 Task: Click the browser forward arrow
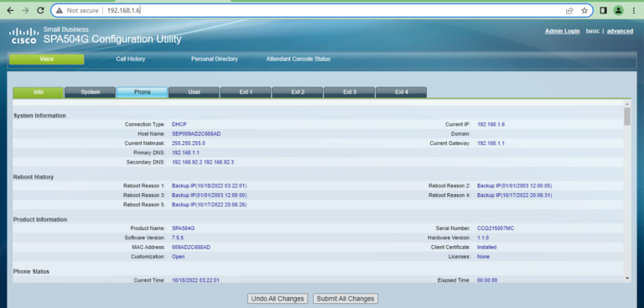25,11
